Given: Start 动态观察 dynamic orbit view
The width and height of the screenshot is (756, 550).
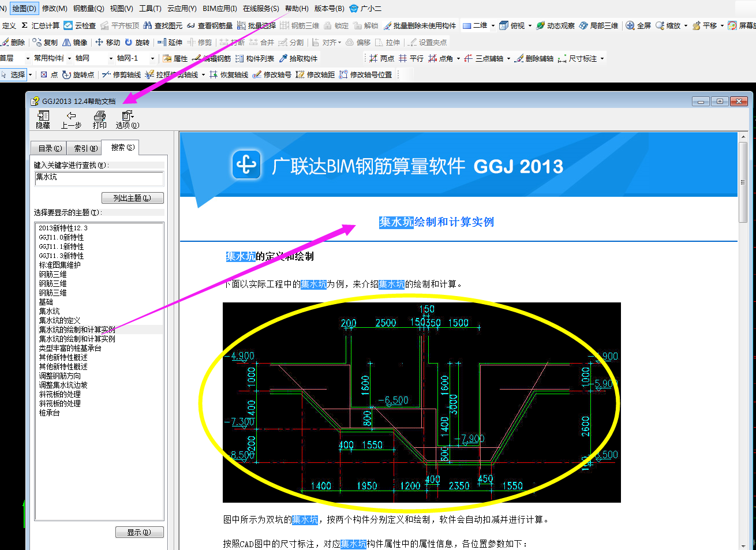Looking at the screenshot, I should coord(555,25).
